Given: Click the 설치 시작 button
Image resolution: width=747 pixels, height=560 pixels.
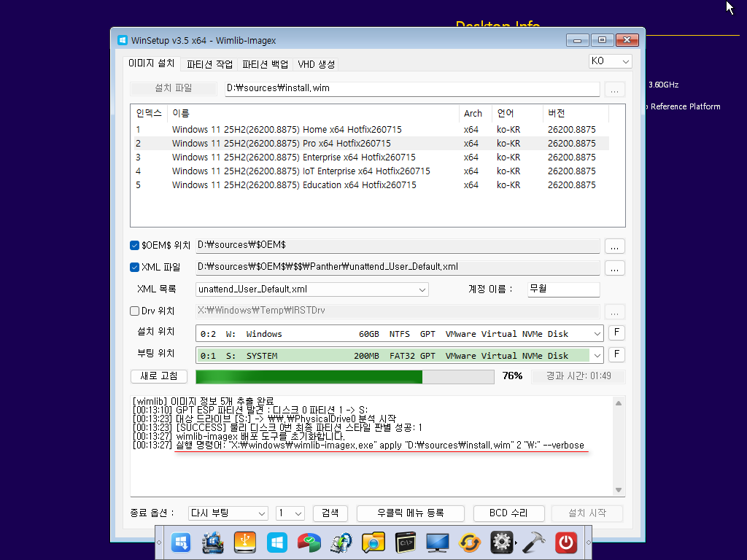Looking at the screenshot, I should (x=587, y=513).
